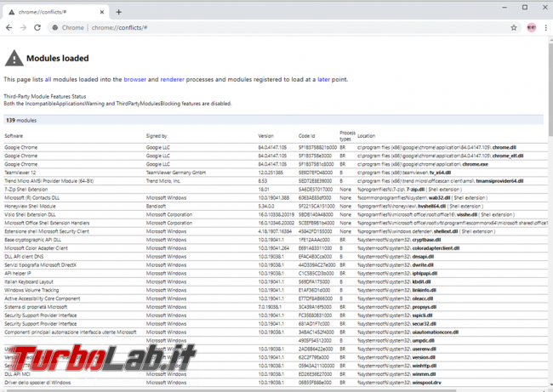The height and width of the screenshot is (392, 553).
Task: Follow the 'all' link in description
Action: pyautogui.click(x=48, y=79)
